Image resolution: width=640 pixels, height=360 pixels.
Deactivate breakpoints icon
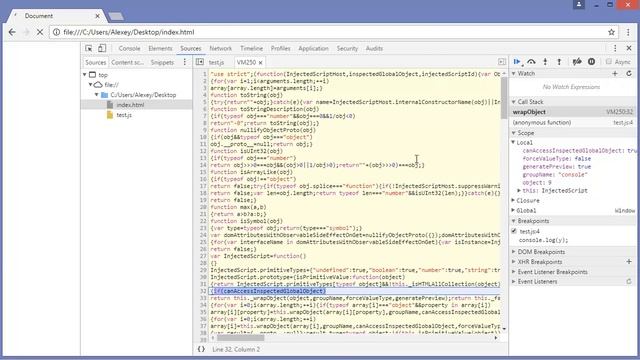(x=577, y=62)
